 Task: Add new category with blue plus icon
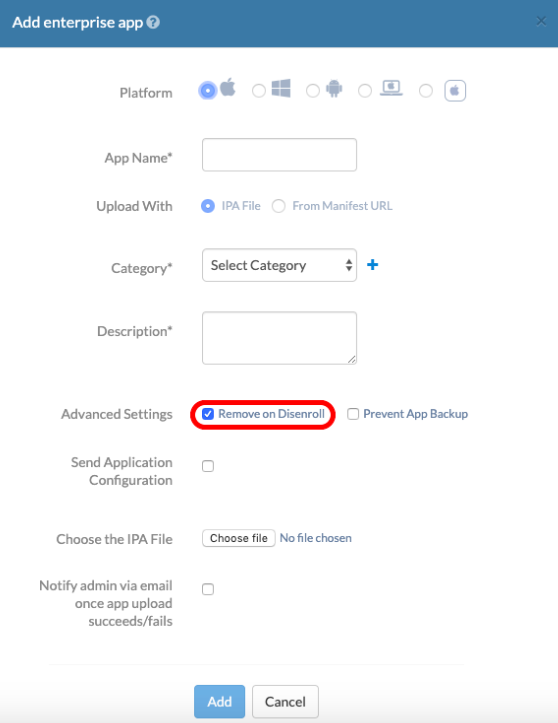tap(373, 265)
